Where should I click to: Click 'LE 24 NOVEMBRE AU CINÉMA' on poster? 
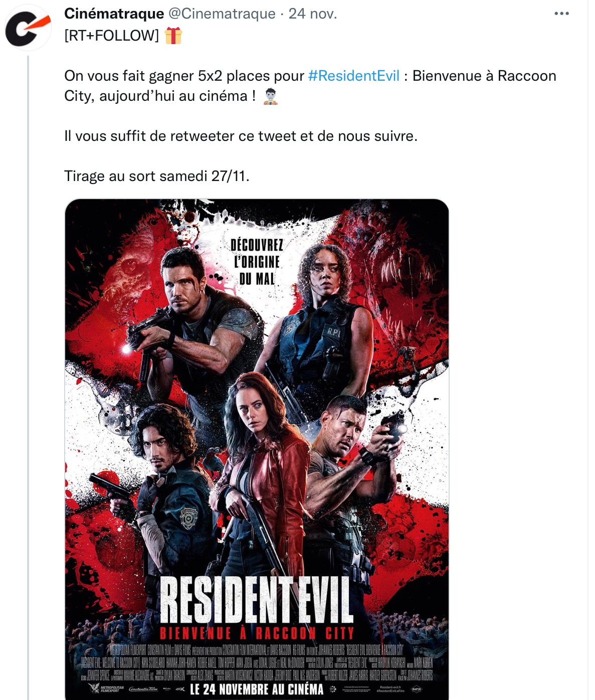[257, 689]
